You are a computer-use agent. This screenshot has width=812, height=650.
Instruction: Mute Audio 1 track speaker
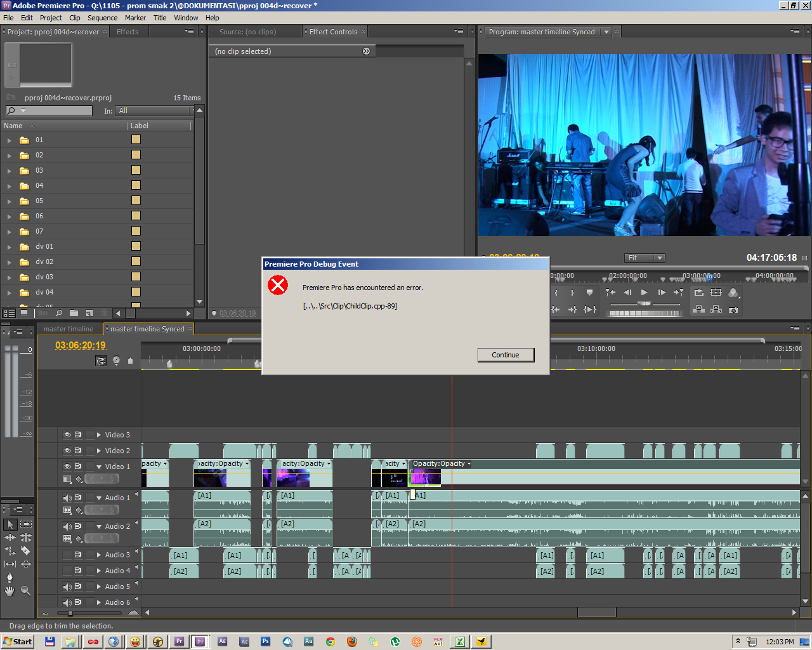pyautogui.click(x=67, y=498)
